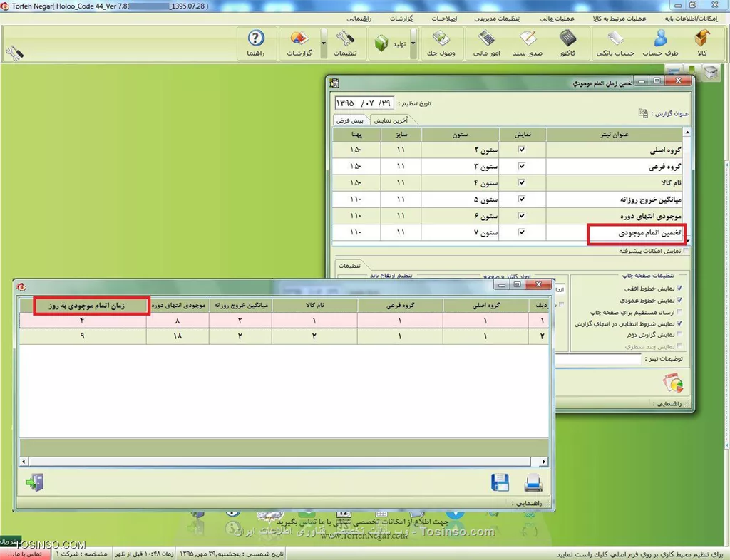Open راهنمائی menu
Screen dimensions: 730x560
[x=359, y=19]
